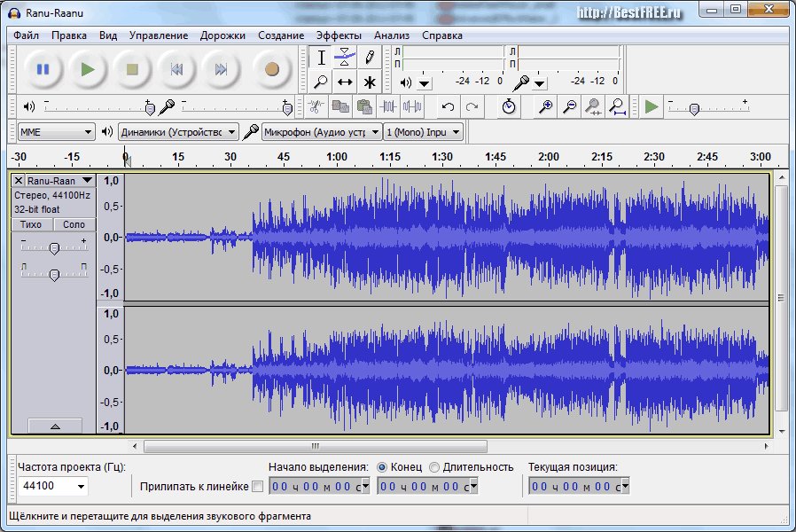Zoom in with the toolbar magnifier
This screenshot has width=796, height=532.
[545, 106]
